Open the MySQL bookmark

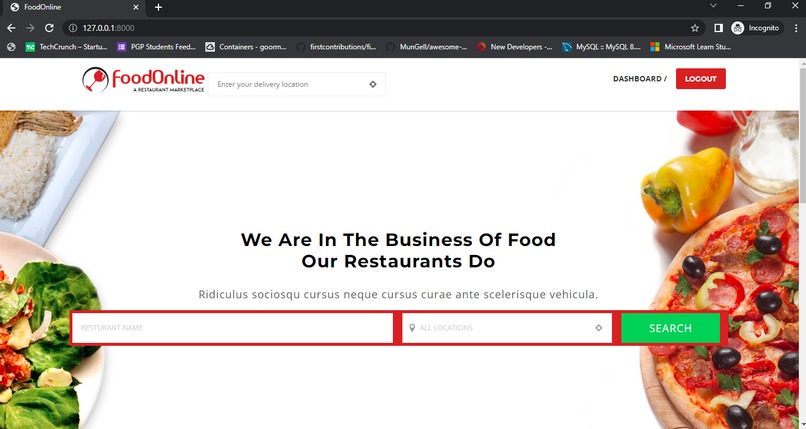(x=601, y=47)
